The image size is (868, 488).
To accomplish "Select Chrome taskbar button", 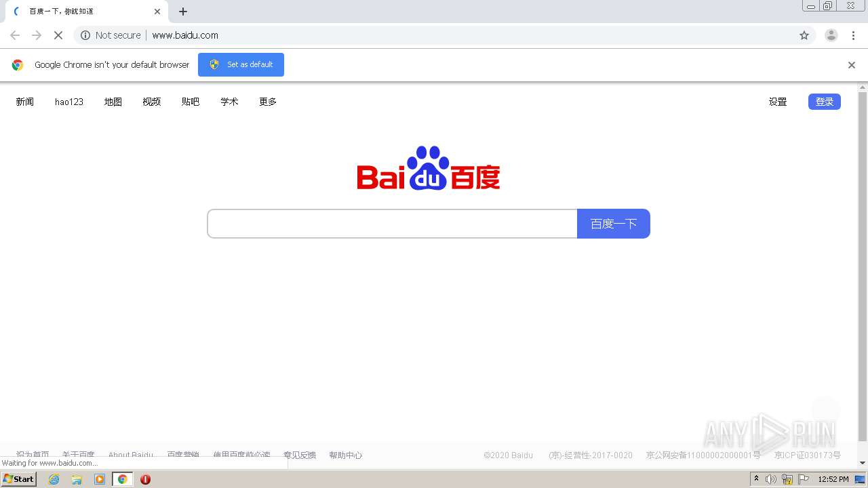I will [x=122, y=479].
